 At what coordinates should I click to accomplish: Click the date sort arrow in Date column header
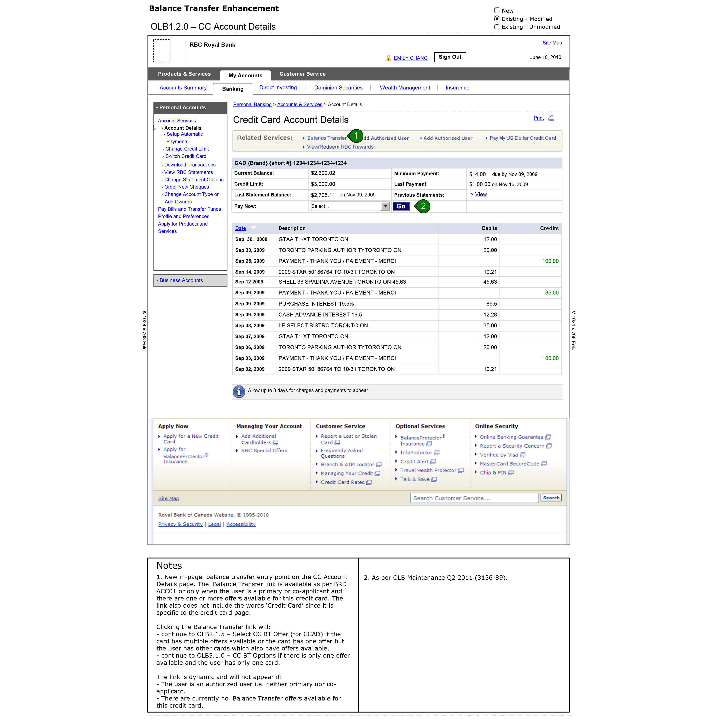(x=254, y=227)
